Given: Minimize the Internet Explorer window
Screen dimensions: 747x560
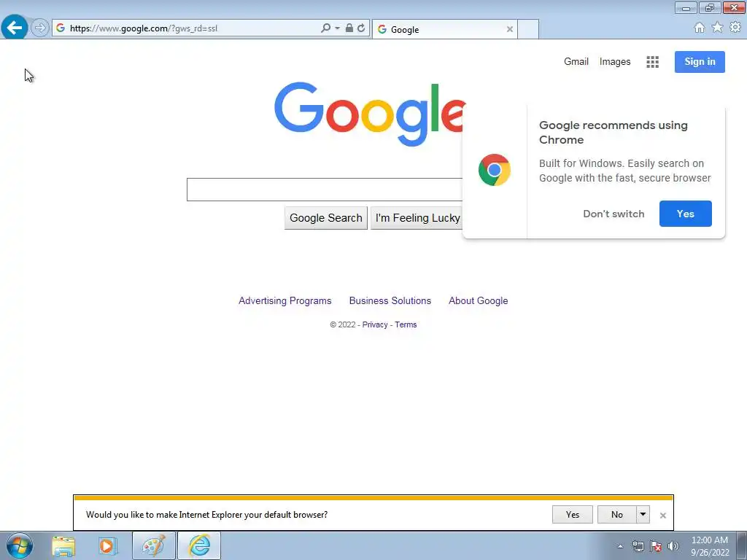Looking at the screenshot, I should [x=686, y=8].
